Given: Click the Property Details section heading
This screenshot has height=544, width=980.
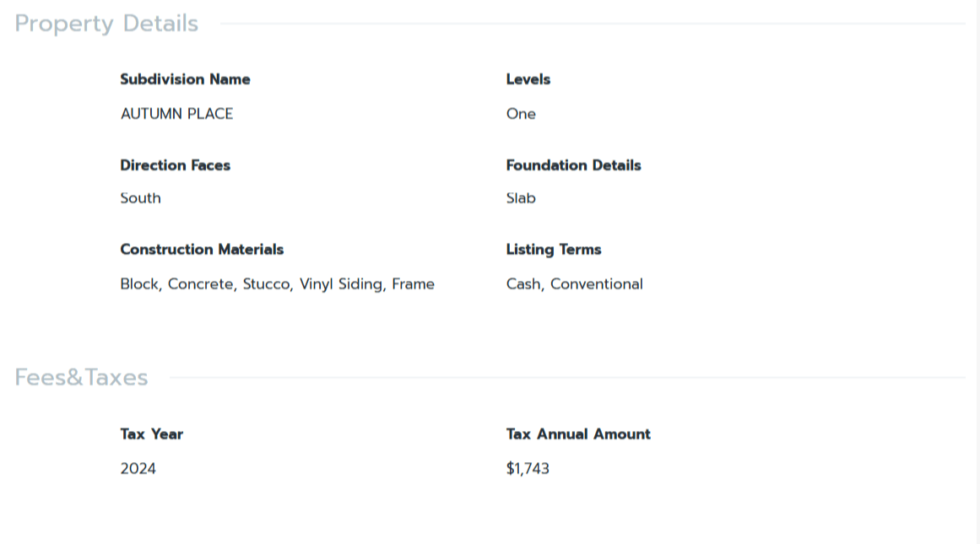Looking at the screenshot, I should [x=106, y=24].
